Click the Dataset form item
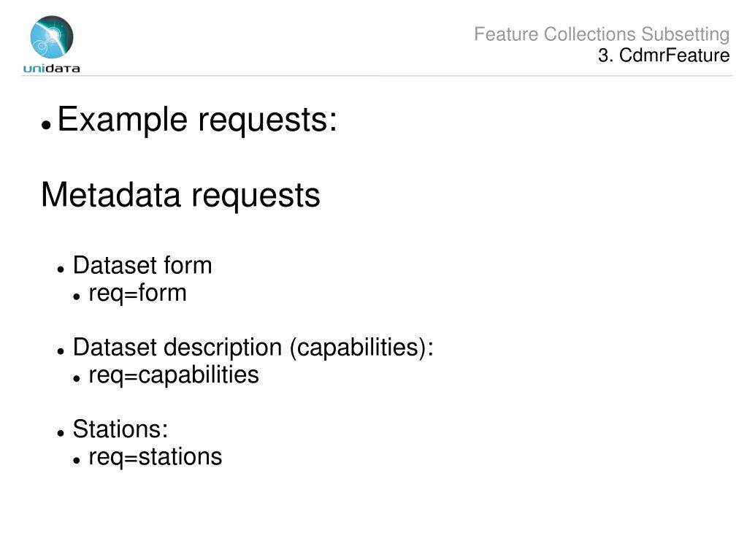 (142, 265)
